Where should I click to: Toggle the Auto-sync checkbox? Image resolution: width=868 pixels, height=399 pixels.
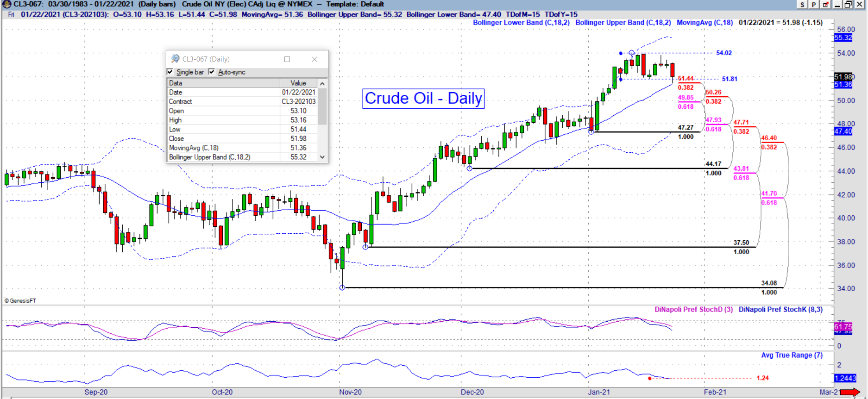212,72
